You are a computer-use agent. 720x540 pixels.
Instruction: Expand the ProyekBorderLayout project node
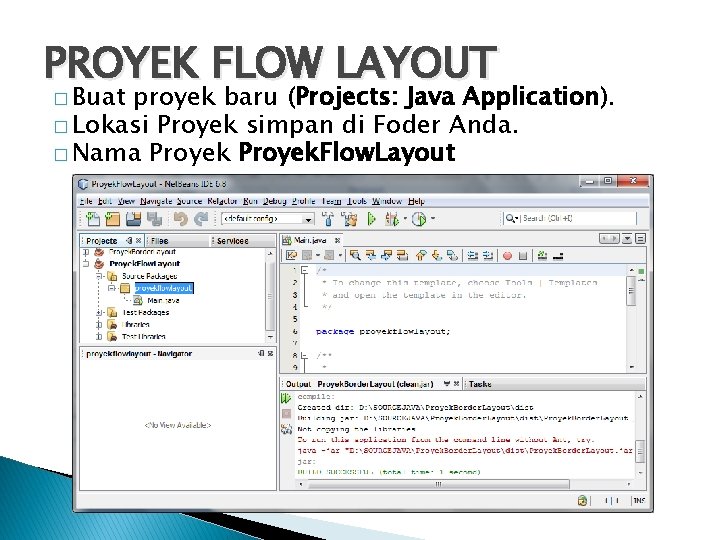point(86,252)
